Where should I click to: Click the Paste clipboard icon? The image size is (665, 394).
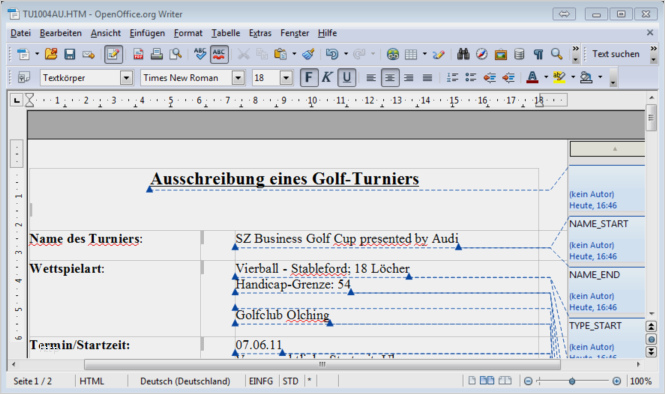click(280, 54)
